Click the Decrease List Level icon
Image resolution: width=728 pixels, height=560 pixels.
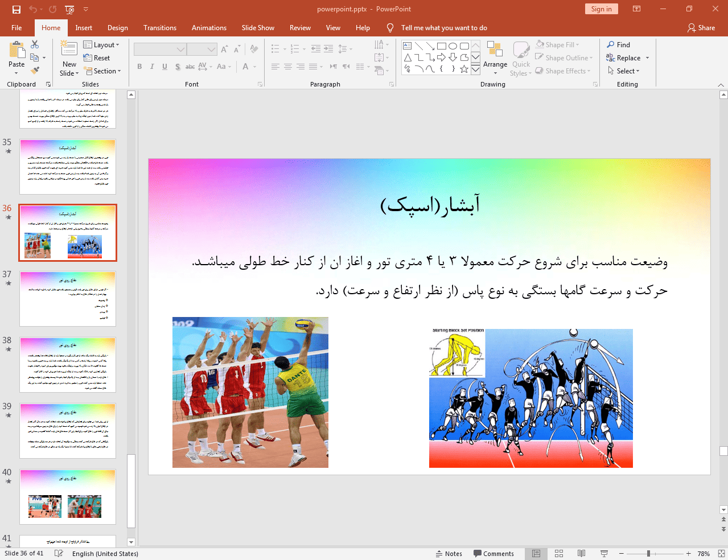(316, 49)
